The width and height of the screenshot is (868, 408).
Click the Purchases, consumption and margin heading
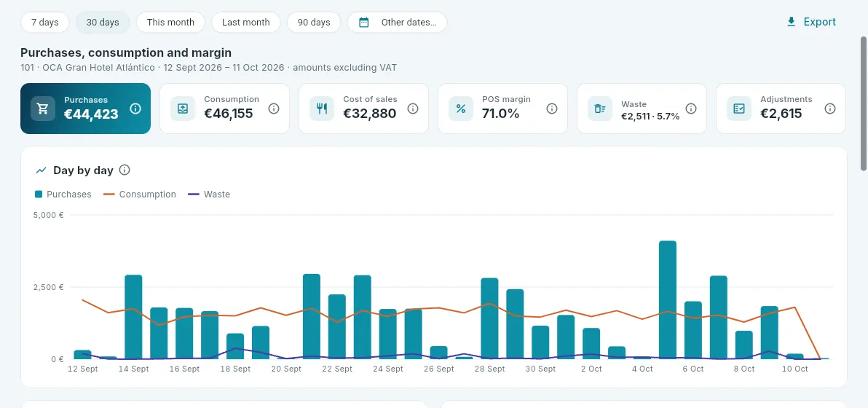tap(126, 53)
